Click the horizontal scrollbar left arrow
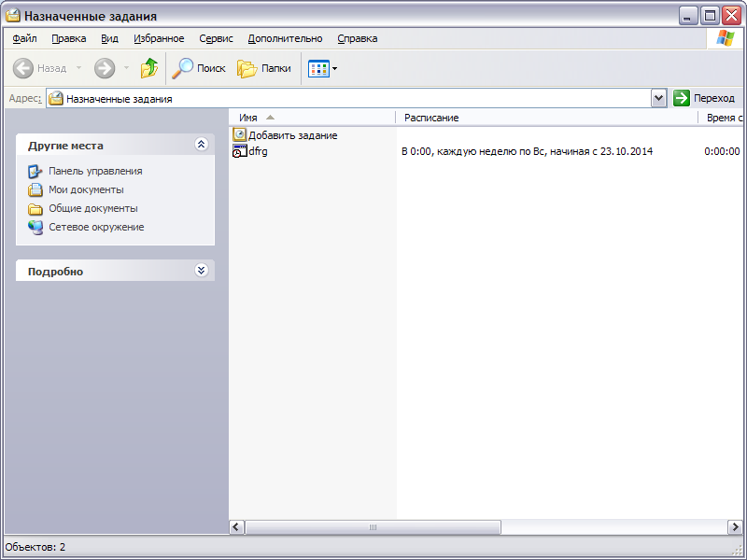The width and height of the screenshot is (747, 560). click(x=236, y=526)
